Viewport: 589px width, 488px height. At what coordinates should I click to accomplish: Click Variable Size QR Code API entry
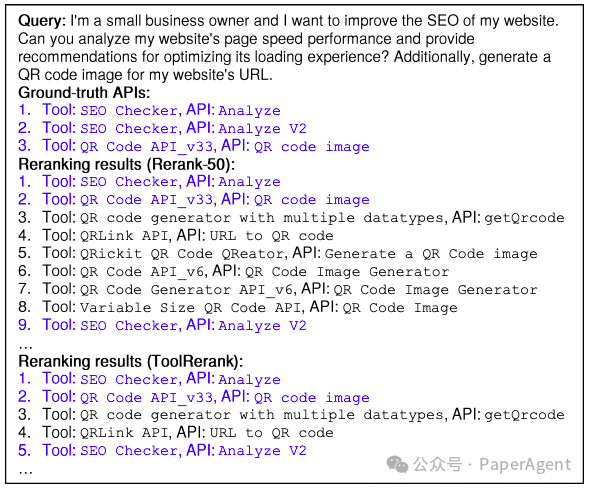click(x=238, y=307)
